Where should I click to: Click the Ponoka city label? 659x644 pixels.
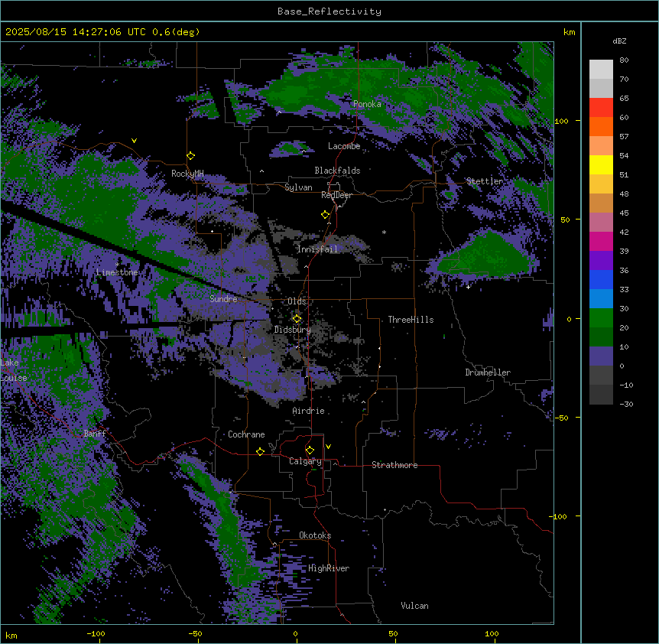367,104
